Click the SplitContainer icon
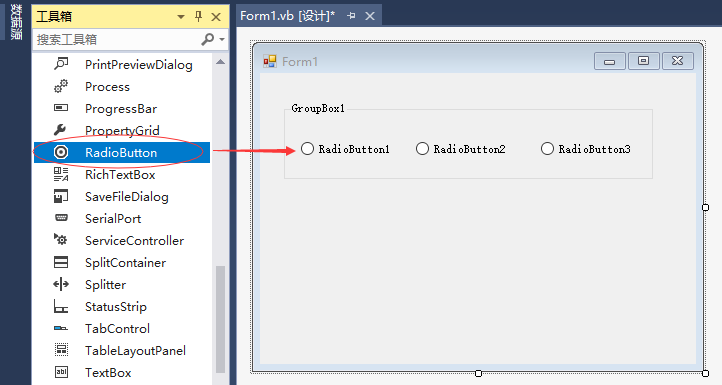The width and height of the screenshot is (722, 385). (61, 262)
